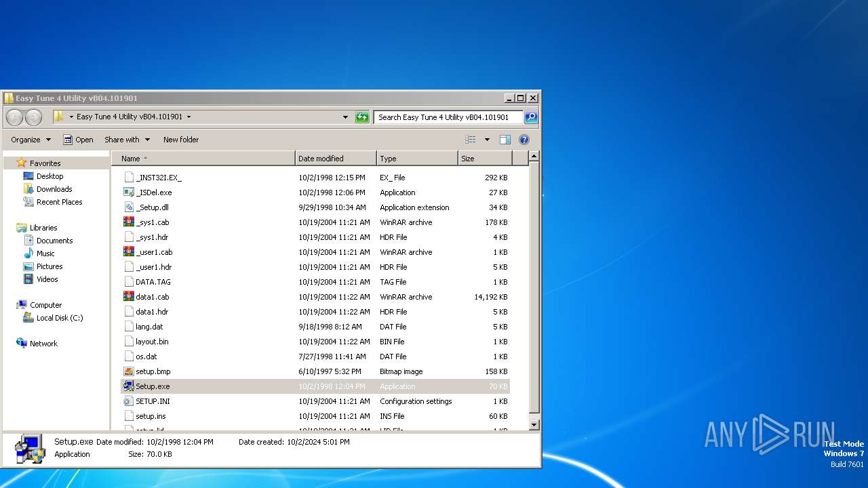Viewport: 868px width, 488px height.
Task: Select the SETUP.INI configuration file icon
Action: click(129, 401)
